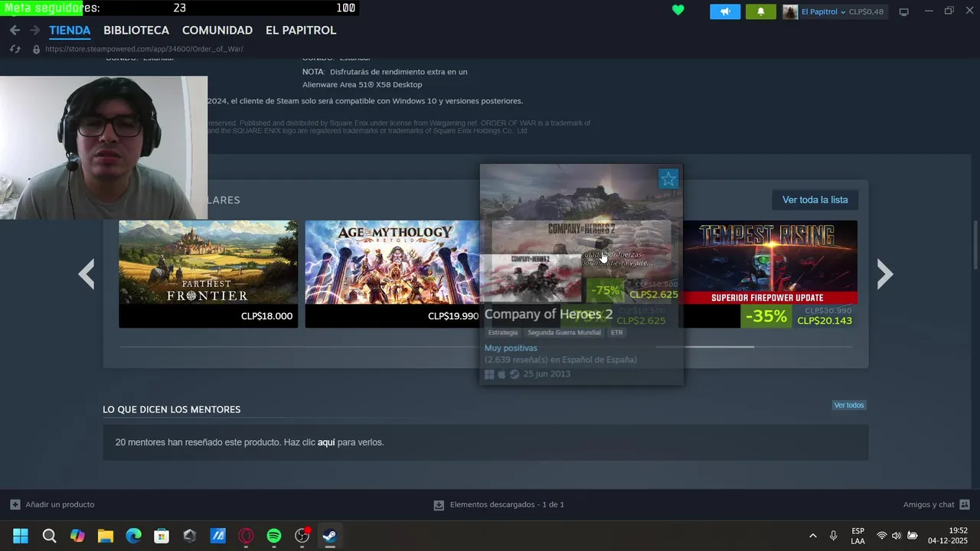Screen dimensions: 980x551
Task: Add Company of Heroes 2 to wishlist star
Action: tap(668, 179)
